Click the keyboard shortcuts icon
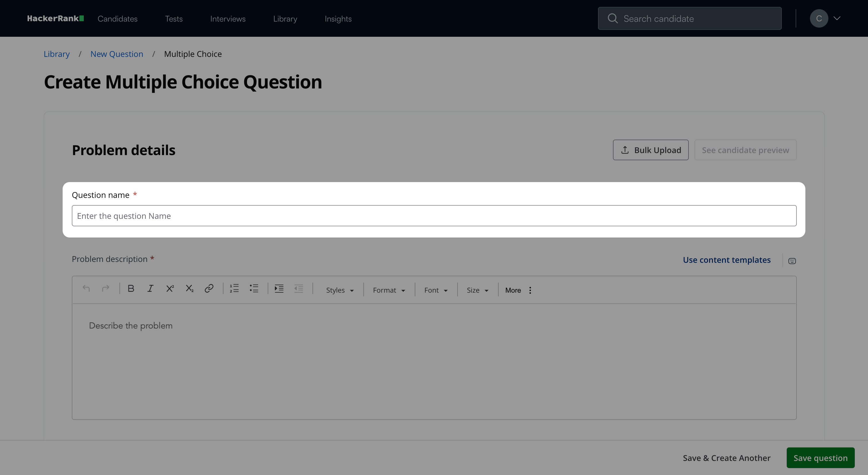The height and width of the screenshot is (475, 868). 792,261
